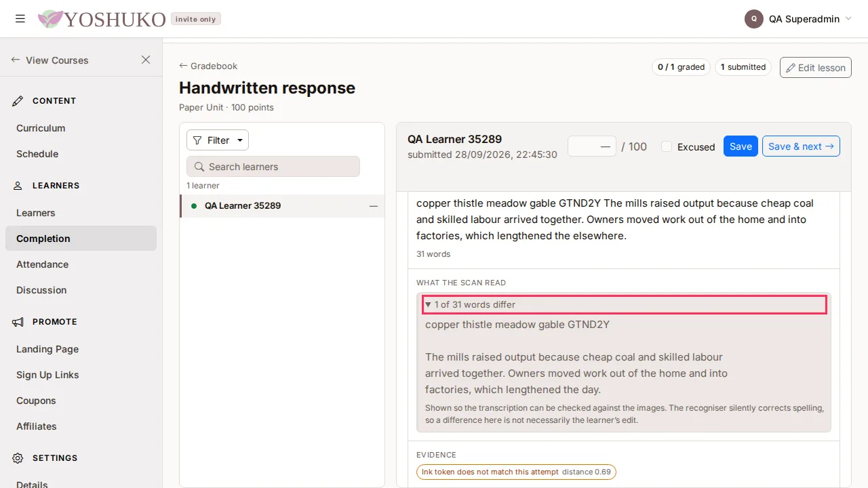Click the Settings gear icon
Viewport: 868px width, 488px height.
[18, 458]
